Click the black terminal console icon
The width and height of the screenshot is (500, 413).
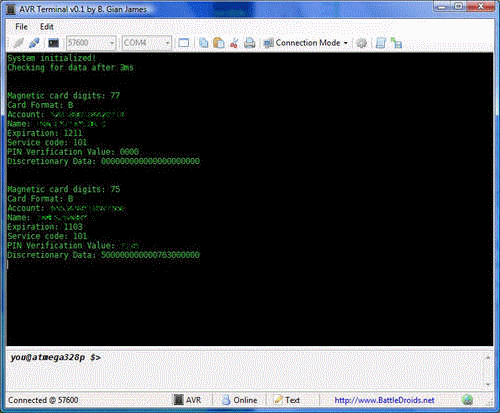click(x=53, y=43)
